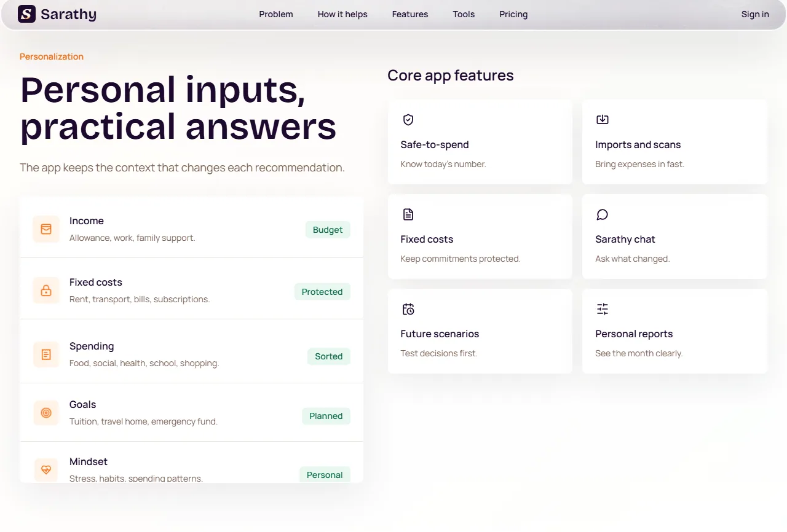This screenshot has height=532, width=787.
Task: Click the Future scenarios calendar clock icon
Action: click(408, 309)
